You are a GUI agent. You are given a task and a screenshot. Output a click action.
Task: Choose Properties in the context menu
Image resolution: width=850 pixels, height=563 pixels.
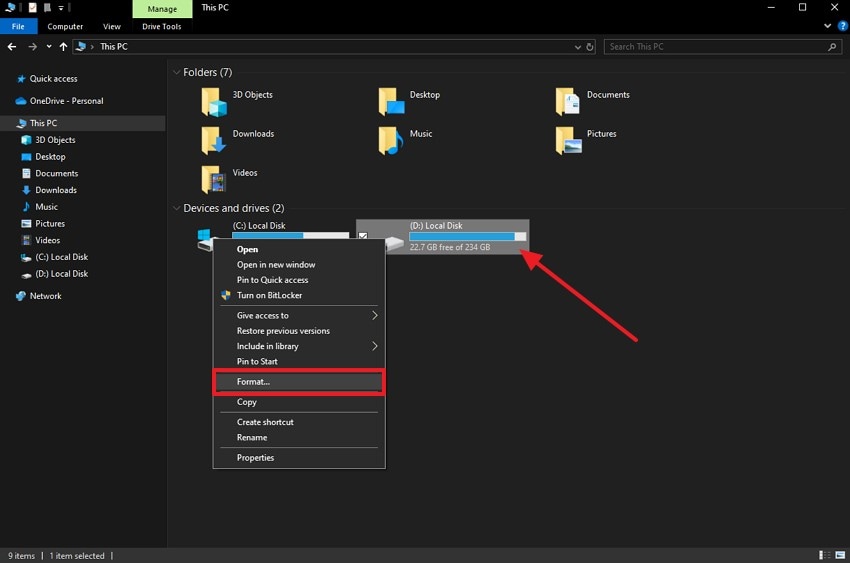point(299,458)
